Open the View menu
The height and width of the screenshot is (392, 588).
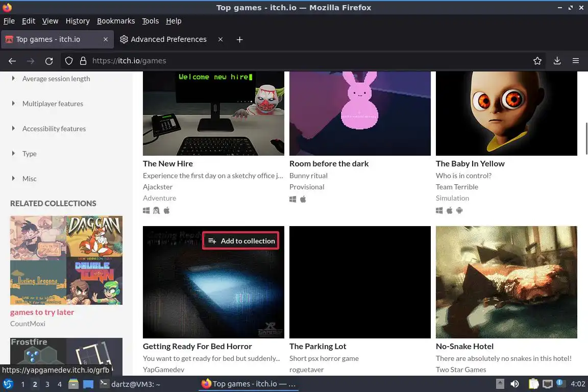pos(50,21)
